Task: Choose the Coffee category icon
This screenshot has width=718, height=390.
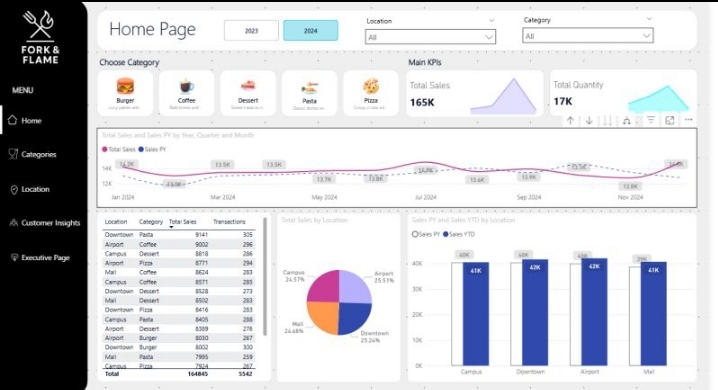Action: (x=186, y=86)
